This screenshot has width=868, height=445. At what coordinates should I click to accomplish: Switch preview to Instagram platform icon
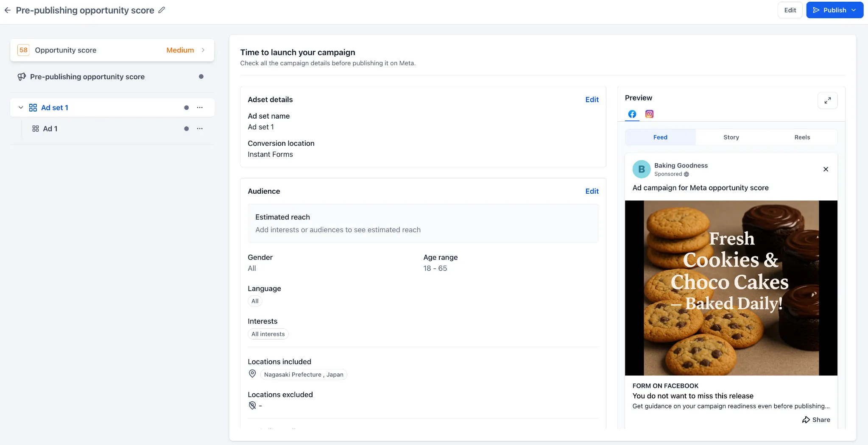[649, 114]
